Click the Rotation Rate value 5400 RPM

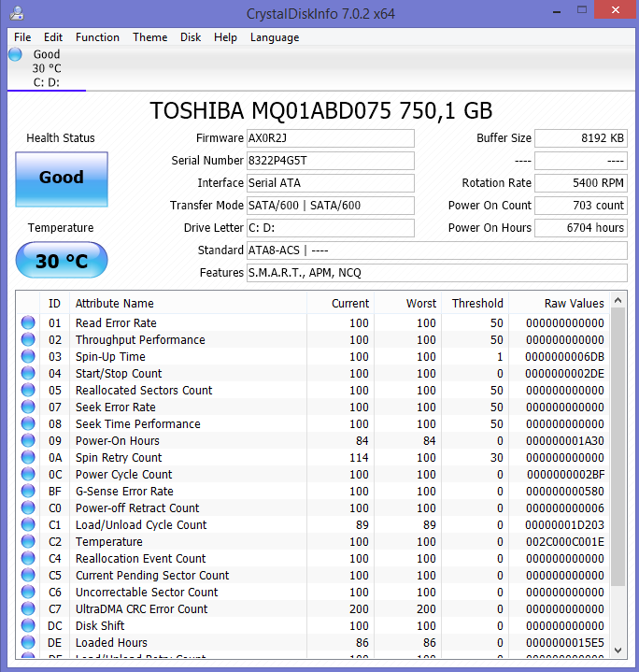(581, 183)
